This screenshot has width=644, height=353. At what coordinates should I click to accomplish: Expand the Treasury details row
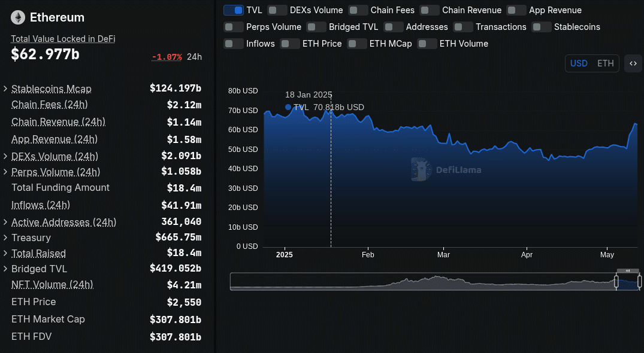[5, 238]
